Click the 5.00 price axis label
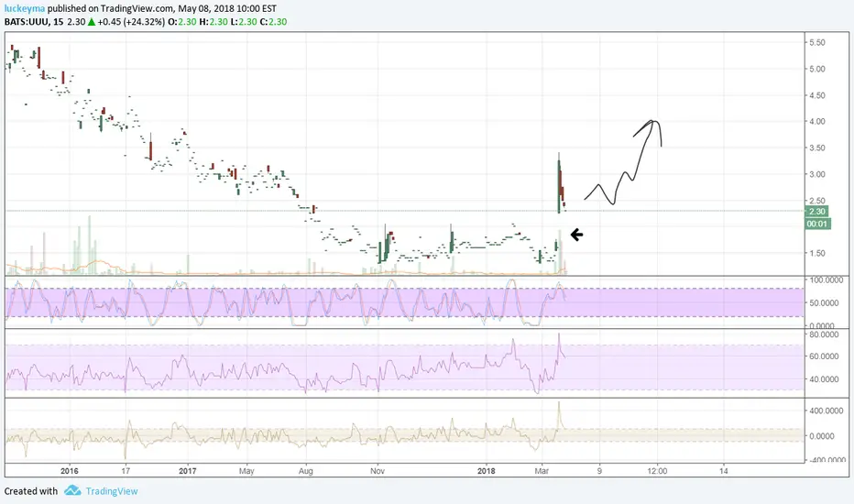 click(x=817, y=70)
